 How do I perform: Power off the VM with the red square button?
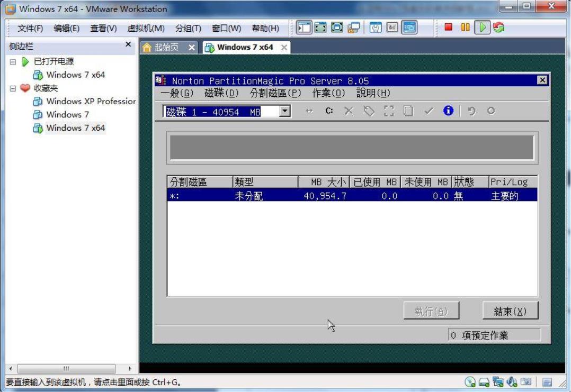pyautogui.click(x=450, y=25)
